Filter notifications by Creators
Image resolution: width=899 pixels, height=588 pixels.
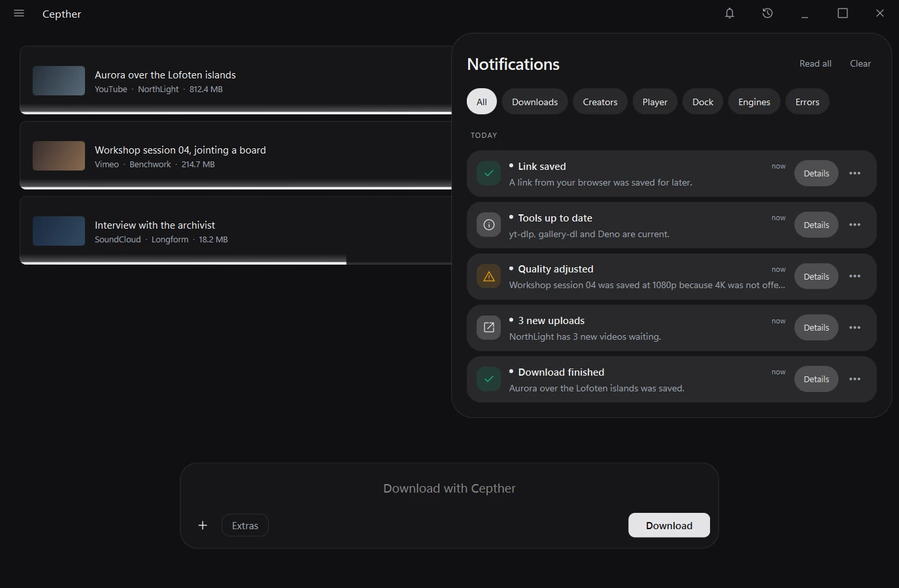point(600,102)
